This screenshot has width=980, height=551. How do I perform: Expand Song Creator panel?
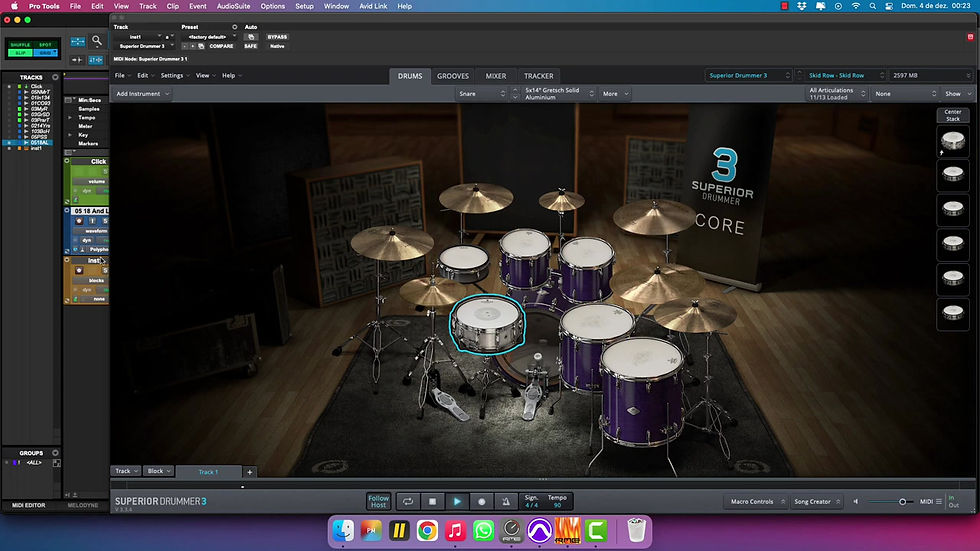click(x=816, y=501)
